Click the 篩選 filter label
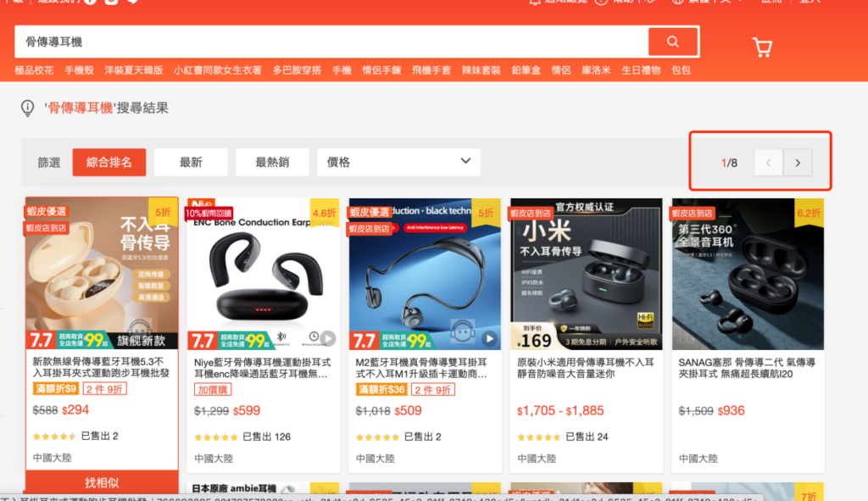Screen dimensions: 868x501 (48, 162)
